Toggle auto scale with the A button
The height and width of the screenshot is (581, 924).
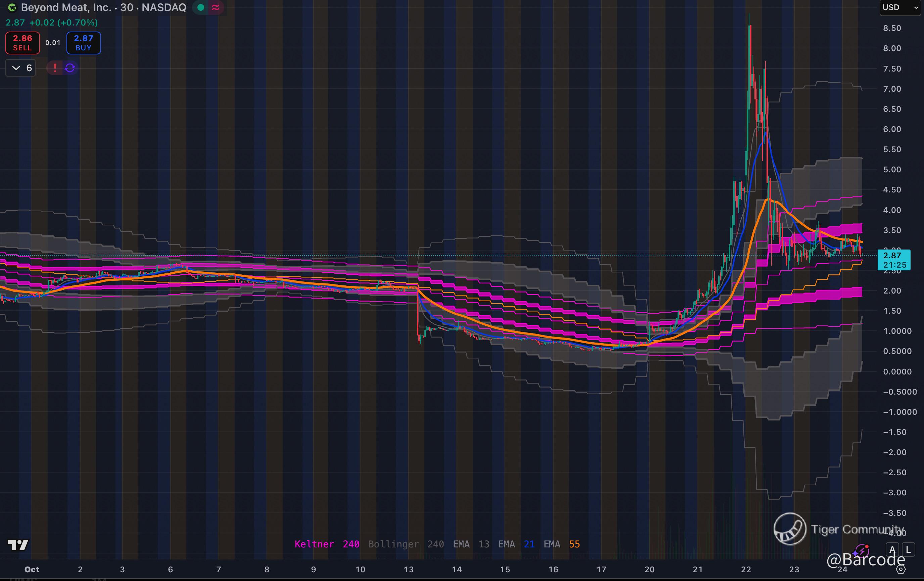(x=892, y=549)
